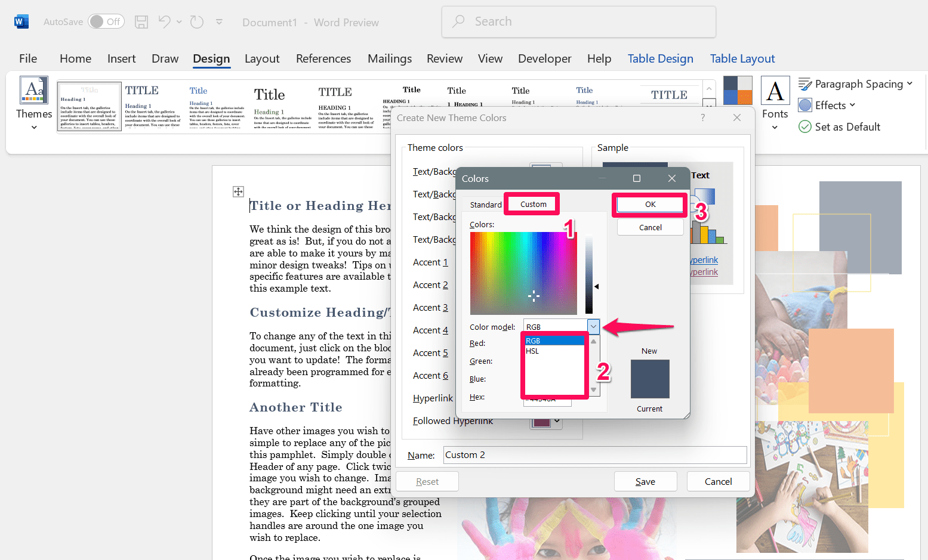Click the Save disk icon
This screenshot has width=928, height=560.
141,22
